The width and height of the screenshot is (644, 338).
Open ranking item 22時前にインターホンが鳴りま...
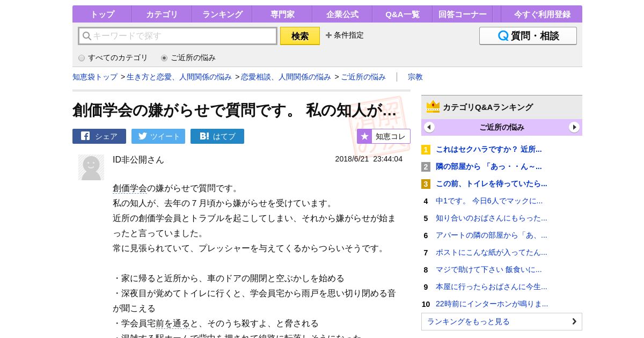click(x=492, y=304)
